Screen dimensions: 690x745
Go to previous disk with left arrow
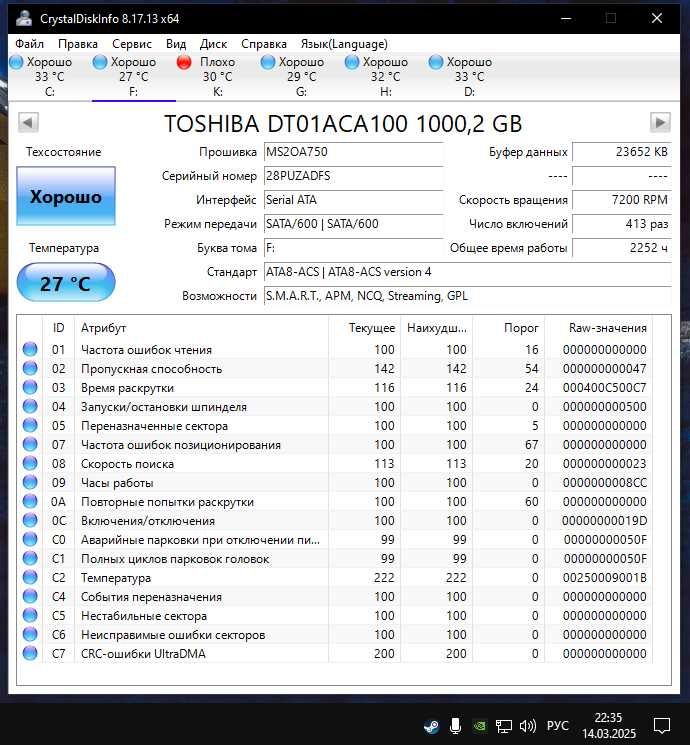coord(28,123)
